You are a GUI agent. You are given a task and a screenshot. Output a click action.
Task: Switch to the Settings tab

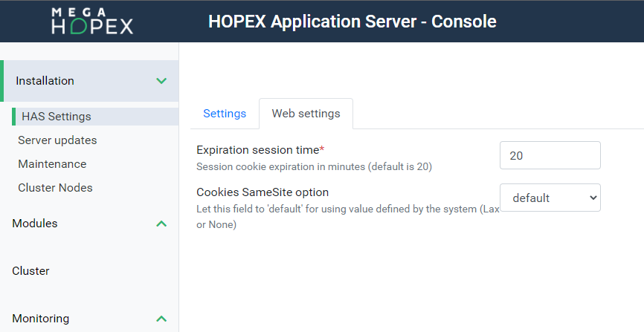pyautogui.click(x=225, y=114)
